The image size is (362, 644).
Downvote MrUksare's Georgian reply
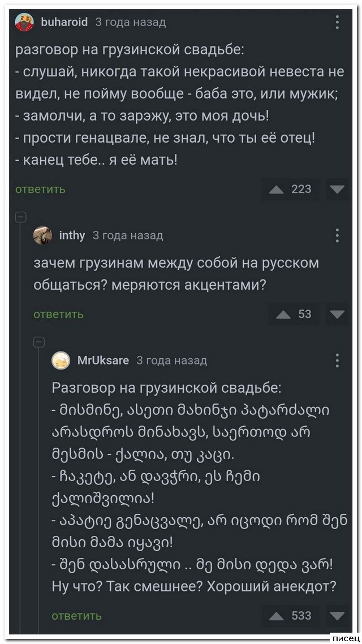tap(338, 616)
